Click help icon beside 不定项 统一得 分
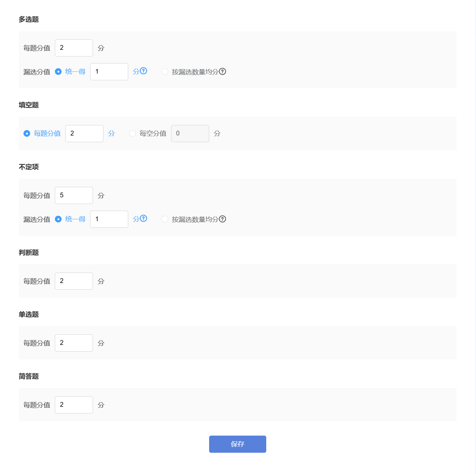The width and height of the screenshot is (476, 474). [x=144, y=219]
